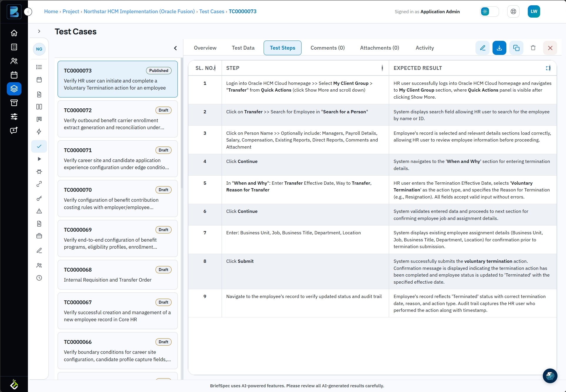Click the SL. NO. column header

coord(205,68)
